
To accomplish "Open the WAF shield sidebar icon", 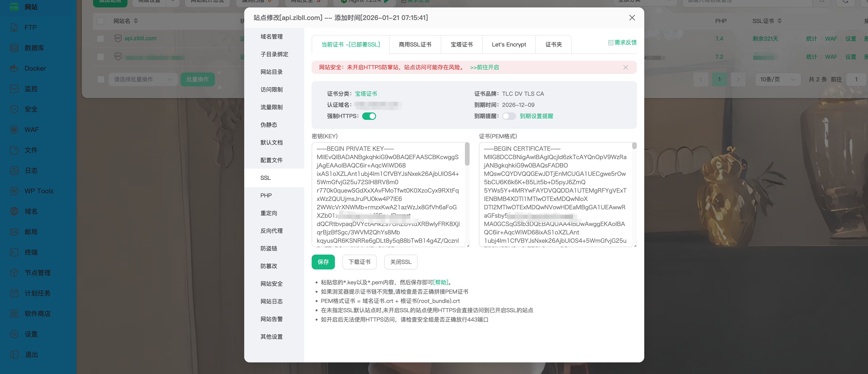I will pyautogui.click(x=14, y=130).
